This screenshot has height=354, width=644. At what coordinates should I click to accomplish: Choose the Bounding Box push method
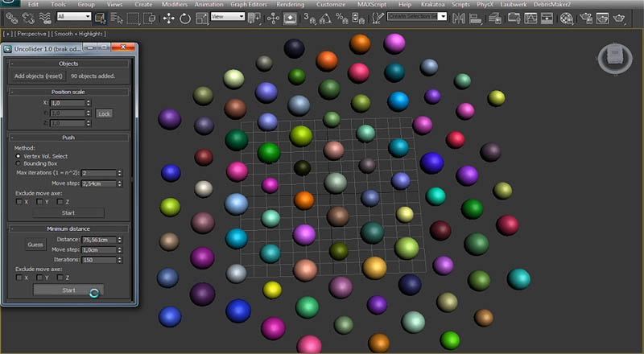(19, 163)
